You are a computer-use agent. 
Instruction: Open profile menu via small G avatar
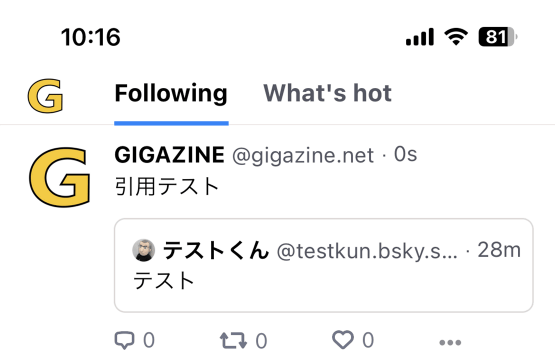[45, 96]
